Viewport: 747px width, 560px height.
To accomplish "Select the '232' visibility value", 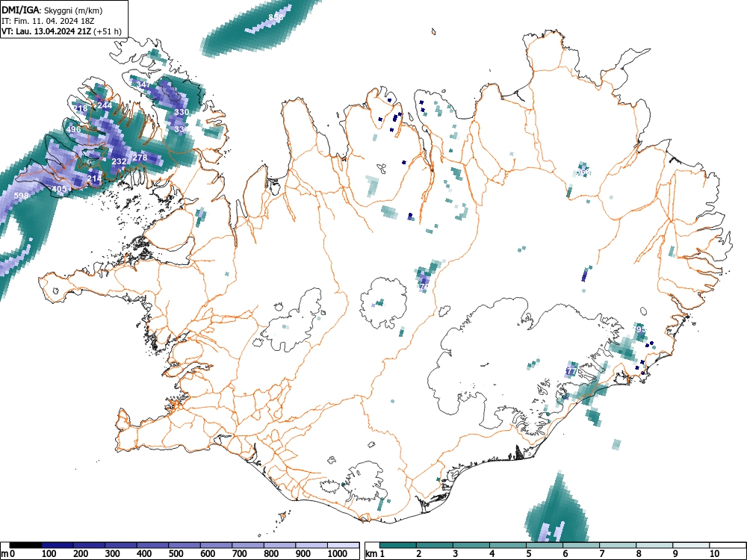I will pos(119,161).
